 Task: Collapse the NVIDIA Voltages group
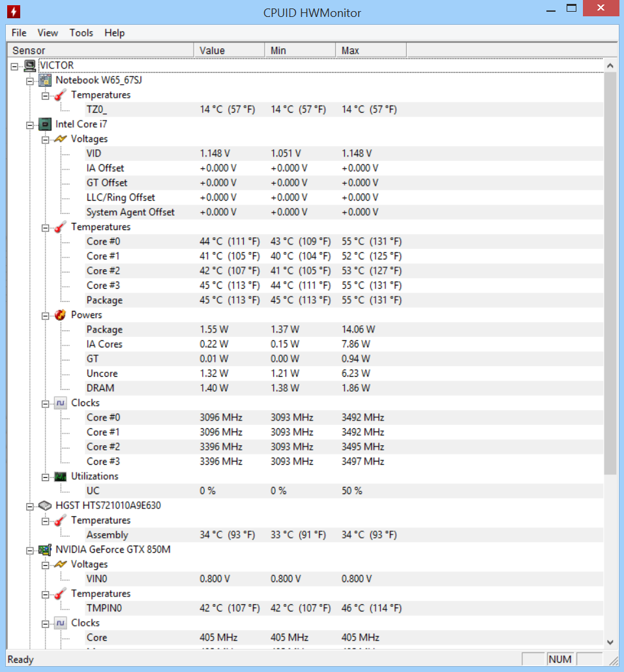point(45,565)
